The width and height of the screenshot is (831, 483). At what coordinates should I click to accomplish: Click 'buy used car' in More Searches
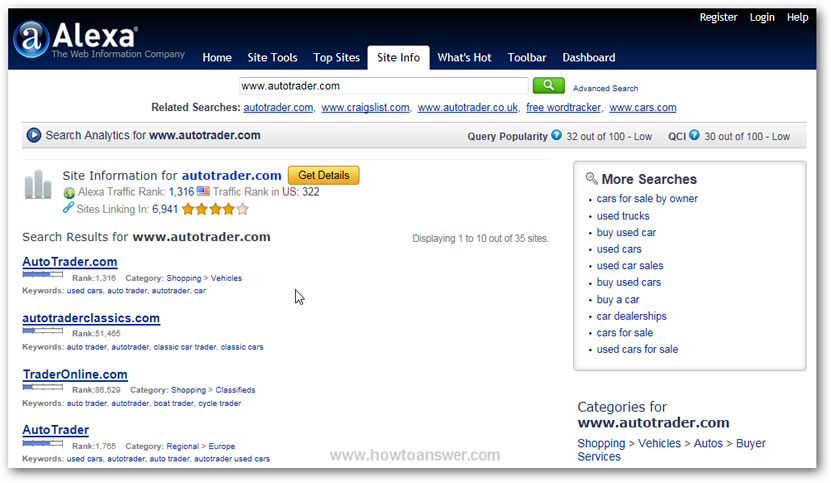(x=626, y=232)
